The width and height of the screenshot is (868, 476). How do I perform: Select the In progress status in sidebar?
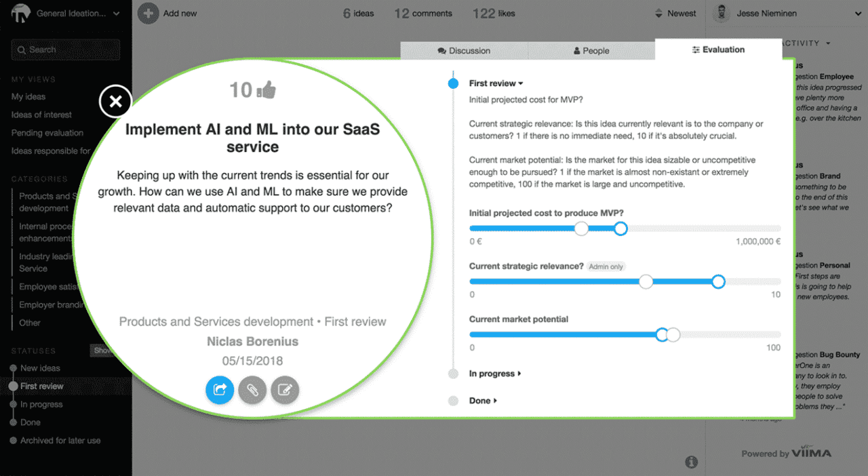click(41, 404)
